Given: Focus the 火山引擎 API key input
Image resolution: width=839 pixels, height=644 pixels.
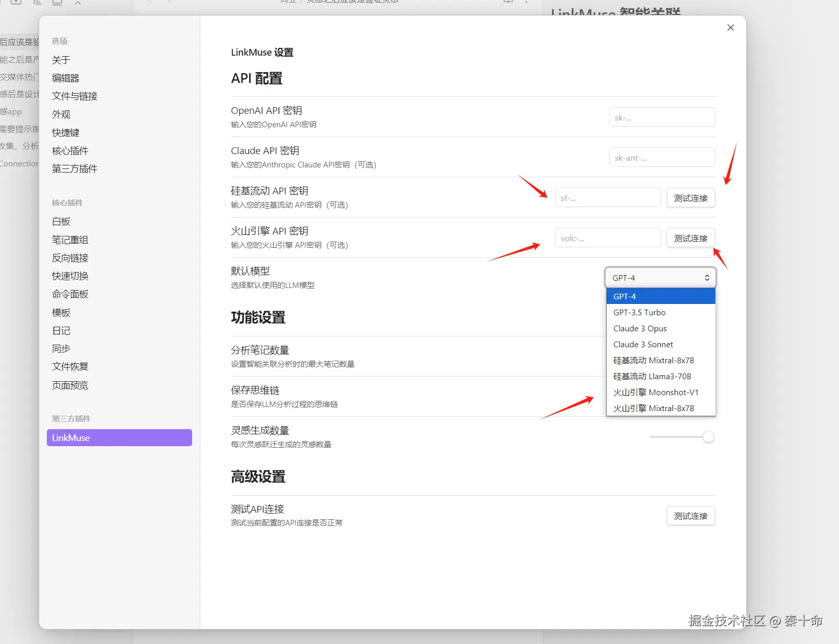Looking at the screenshot, I should 608,238.
